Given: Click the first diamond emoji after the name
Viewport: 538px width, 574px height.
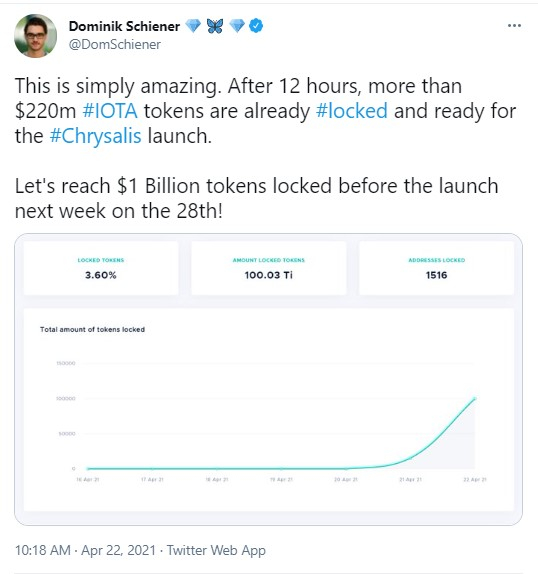Looking at the screenshot, I should tap(193, 26).
